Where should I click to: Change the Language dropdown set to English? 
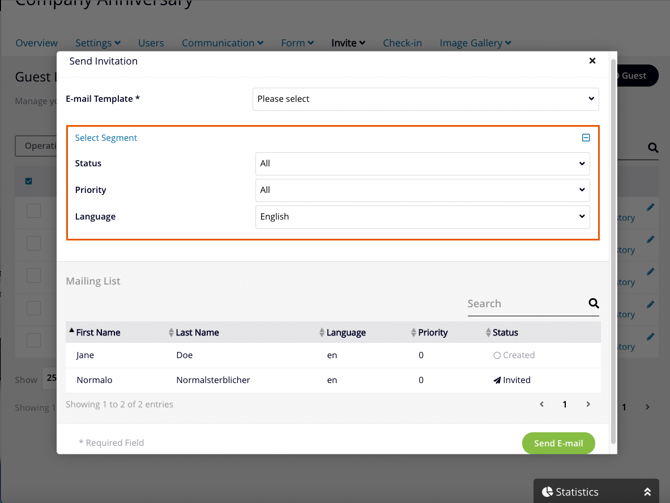point(422,216)
